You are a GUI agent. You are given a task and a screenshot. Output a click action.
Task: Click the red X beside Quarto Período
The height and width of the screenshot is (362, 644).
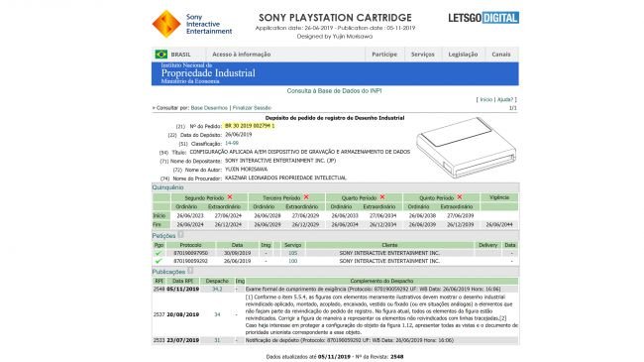[x=382, y=197]
